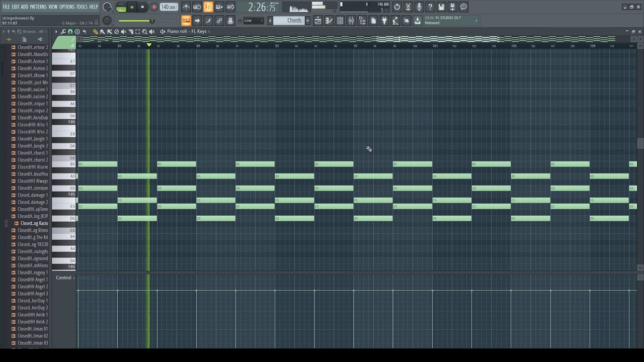Open the project picker icon
This screenshot has width=644, height=362.
click(x=373, y=21)
